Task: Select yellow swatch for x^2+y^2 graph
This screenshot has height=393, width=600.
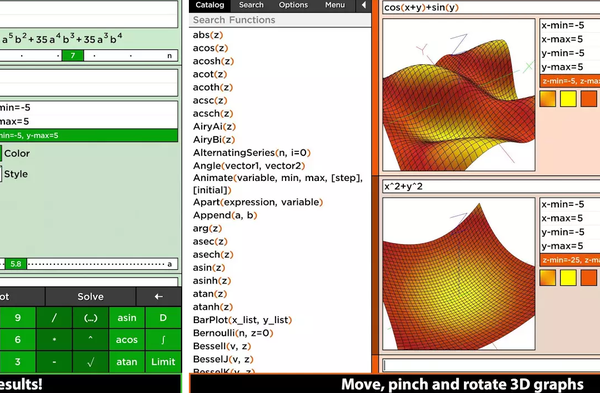Action: [x=568, y=277]
